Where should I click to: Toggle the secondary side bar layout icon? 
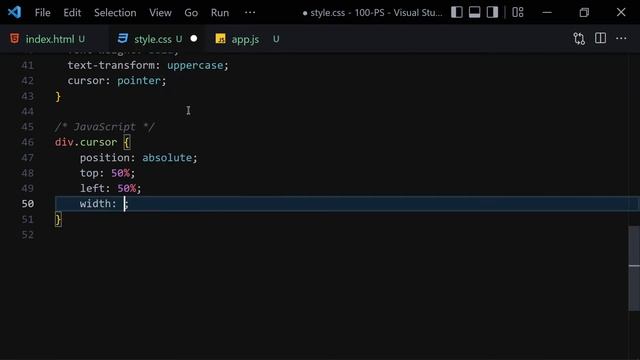(x=492, y=12)
